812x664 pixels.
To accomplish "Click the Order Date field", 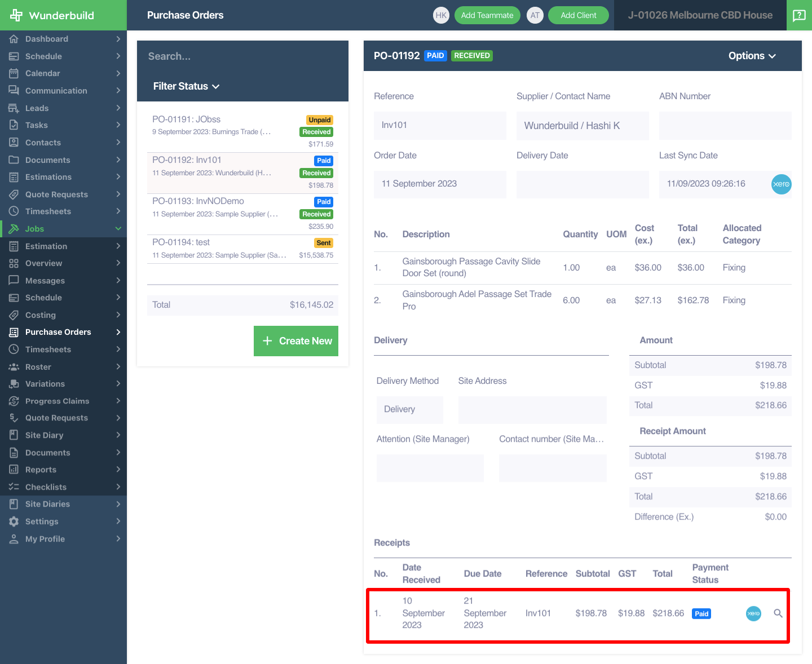I will pos(440,184).
